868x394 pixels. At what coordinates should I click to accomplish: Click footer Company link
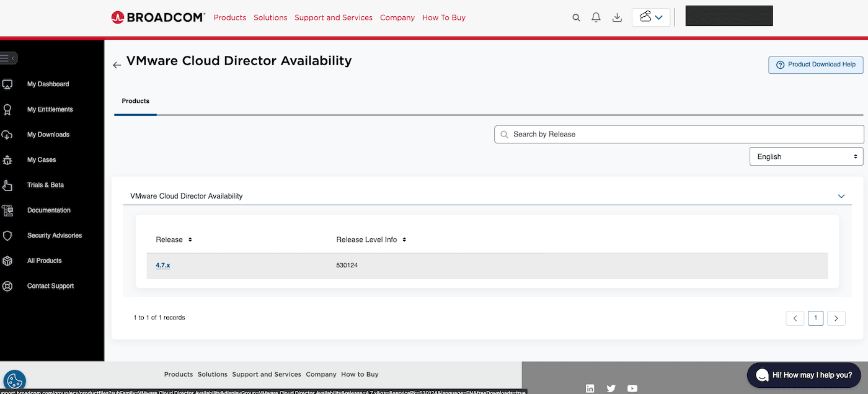point(321,374)
